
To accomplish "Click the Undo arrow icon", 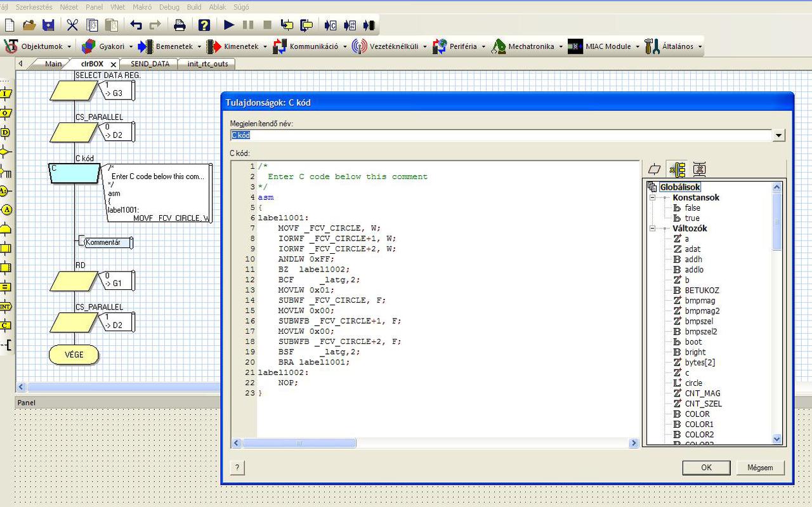I will (136, 25).
